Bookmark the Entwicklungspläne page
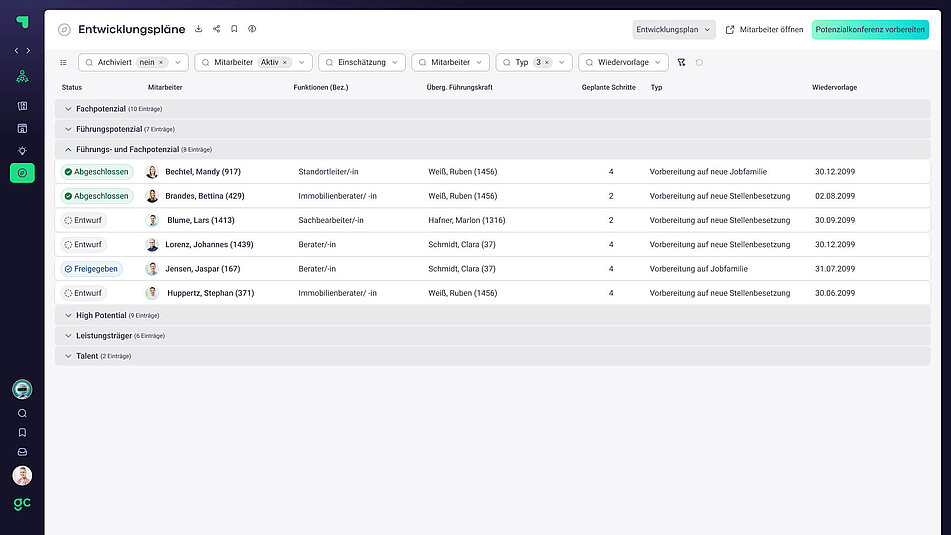The image size is (951, 535). tap(234, 29)
